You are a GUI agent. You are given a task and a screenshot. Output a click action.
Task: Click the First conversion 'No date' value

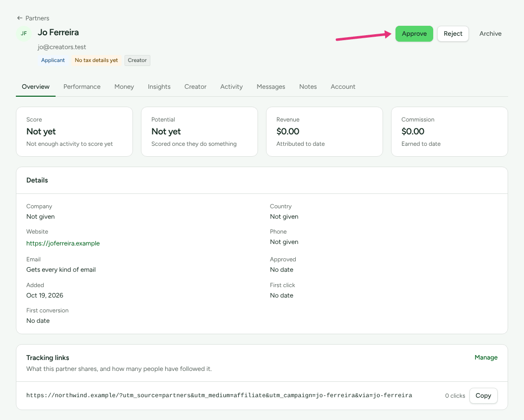(38, 321)
